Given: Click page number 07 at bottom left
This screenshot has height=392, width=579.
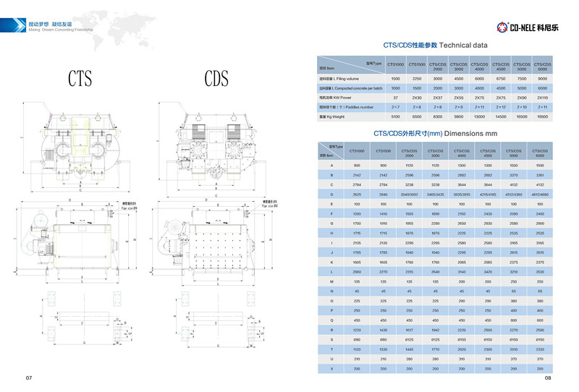Looking at the screenshot, I should tap(30, 378).
